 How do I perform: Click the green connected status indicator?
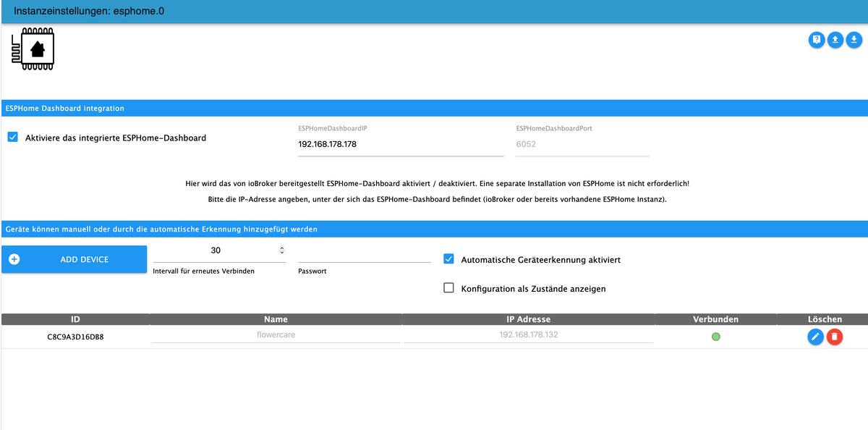716,337
